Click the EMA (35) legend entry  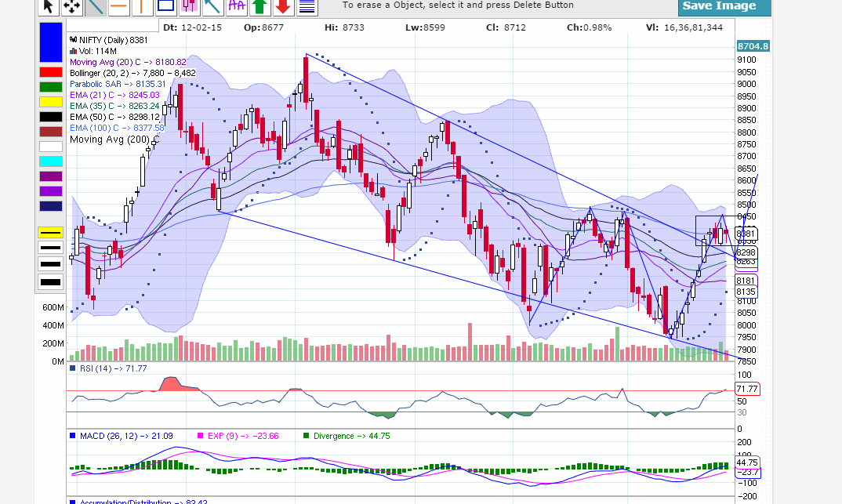pyautogui.click(x=114, y=107)
